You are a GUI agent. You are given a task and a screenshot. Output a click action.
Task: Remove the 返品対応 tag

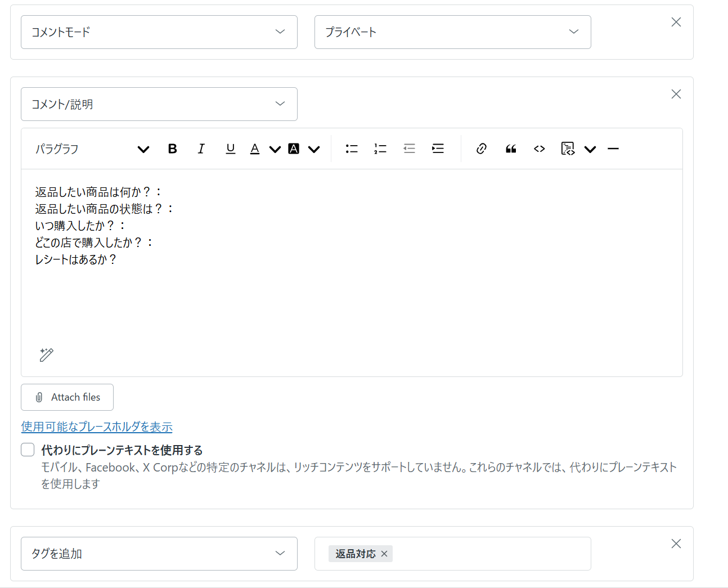[x=384, y=554]
